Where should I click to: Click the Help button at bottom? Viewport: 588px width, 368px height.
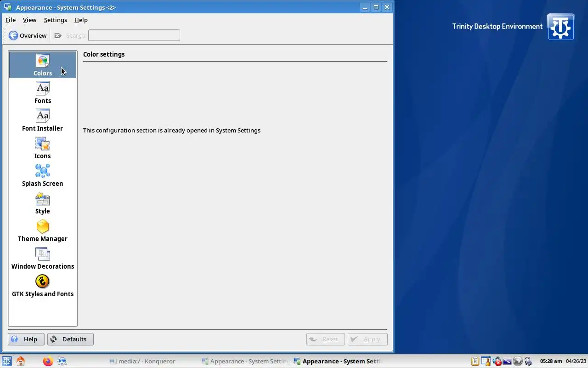[26, 339]
